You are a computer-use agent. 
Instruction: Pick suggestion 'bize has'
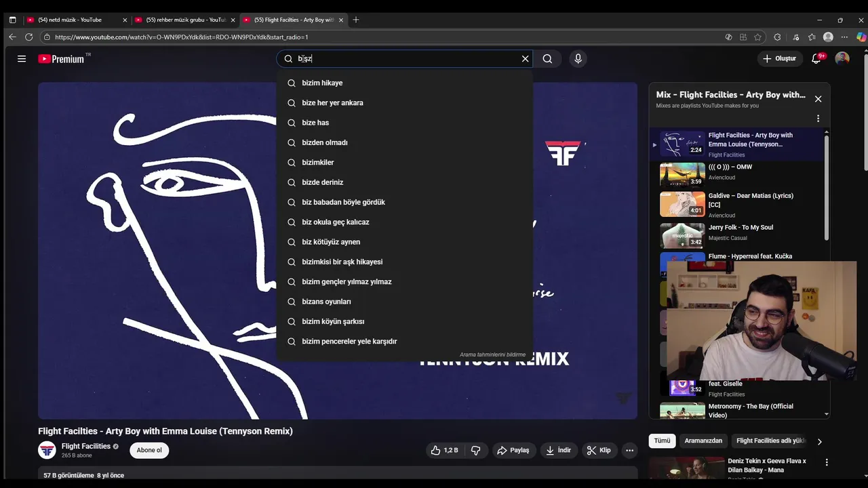[404, 123]
